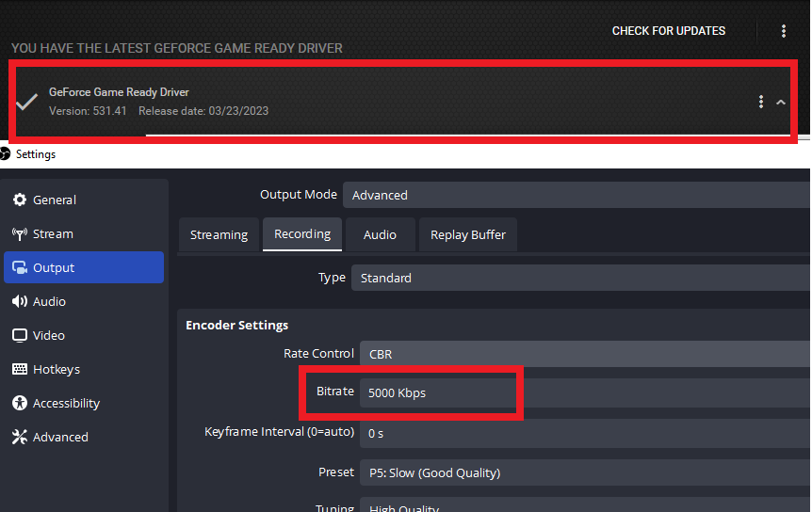812x512 pixels.
Task: Click the driver installed checkmark icon
Action: point(27,102)
